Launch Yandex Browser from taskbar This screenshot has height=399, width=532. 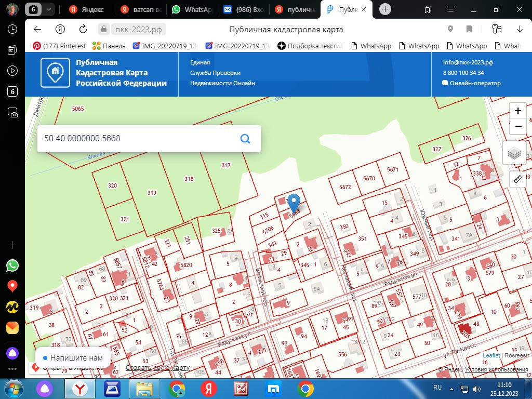tap(80, 389)
